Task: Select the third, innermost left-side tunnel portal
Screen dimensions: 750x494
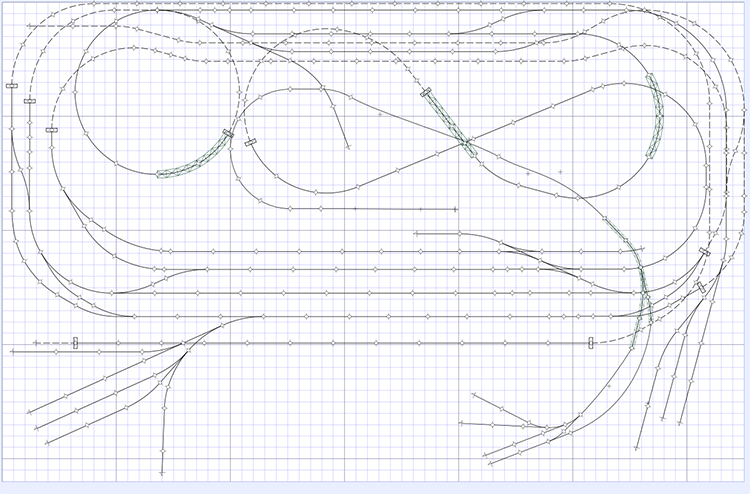Action: click(52, 129)
